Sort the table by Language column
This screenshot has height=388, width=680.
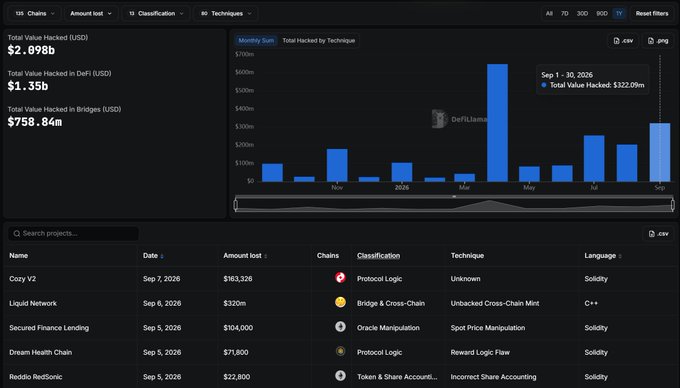pos(603,256)
